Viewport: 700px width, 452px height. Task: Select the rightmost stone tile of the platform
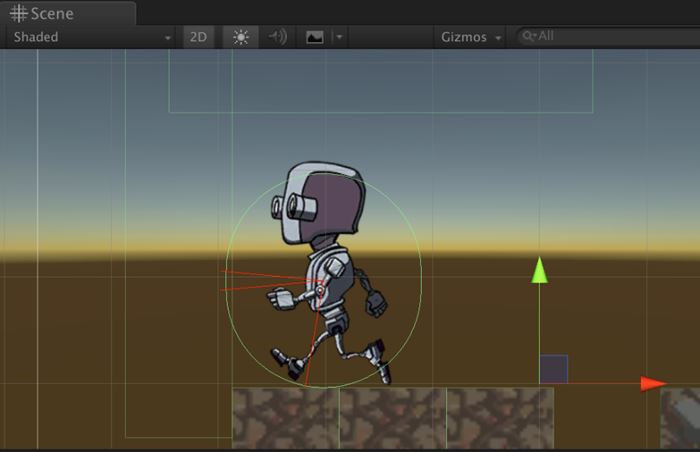pos(500,417)
